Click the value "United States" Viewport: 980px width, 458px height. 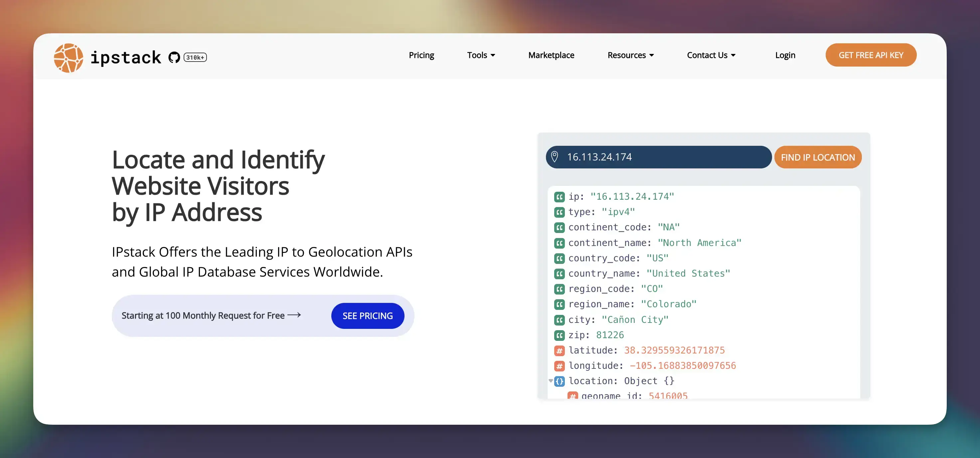pos(688,274)
